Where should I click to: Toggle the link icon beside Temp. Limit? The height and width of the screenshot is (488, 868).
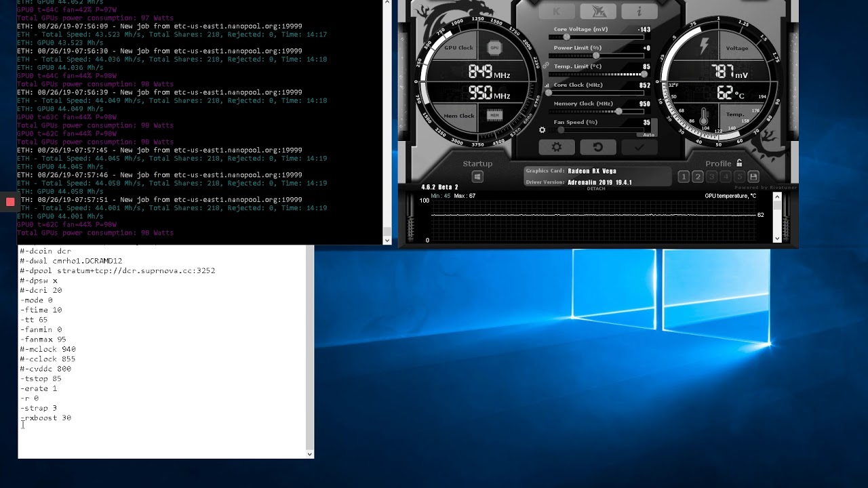pos(546,66)
